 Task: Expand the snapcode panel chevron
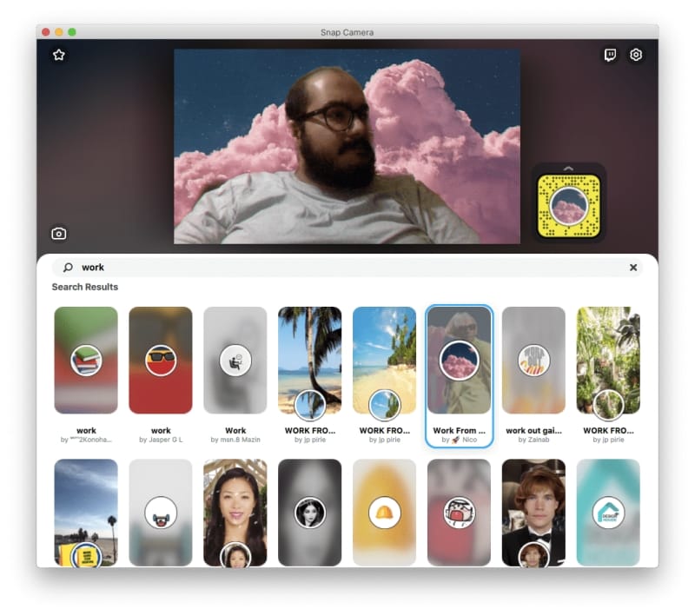click(x=568, y=169)
